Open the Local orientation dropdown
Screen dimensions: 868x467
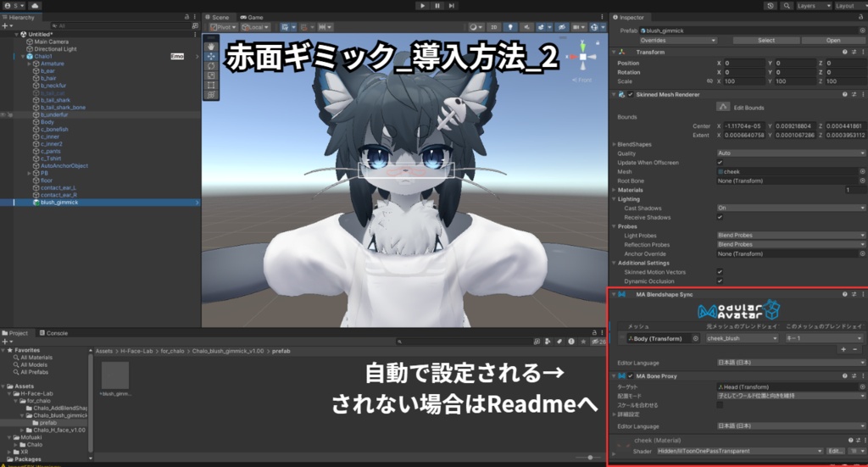click(x=255, y=27)
